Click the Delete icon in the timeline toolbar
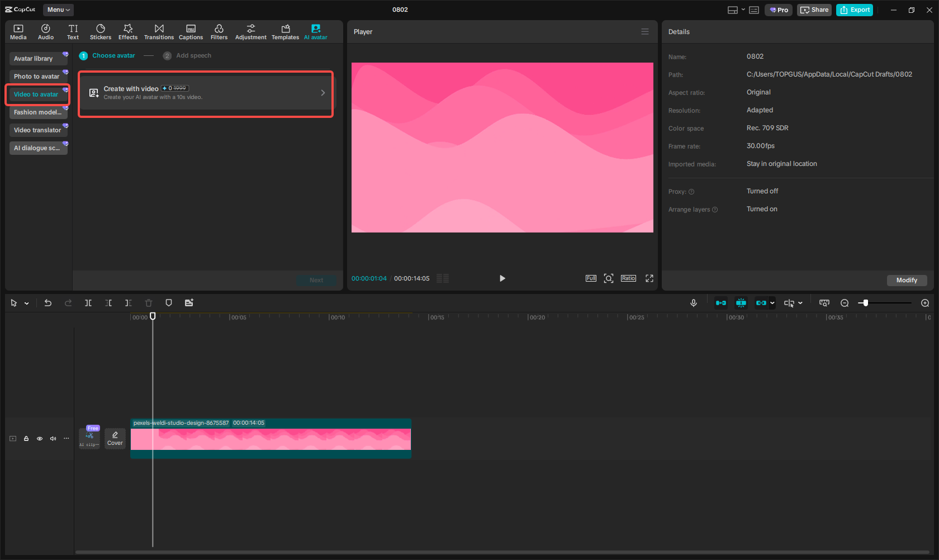Viewport: 939px width, 560px height. (x=148, y=302)
